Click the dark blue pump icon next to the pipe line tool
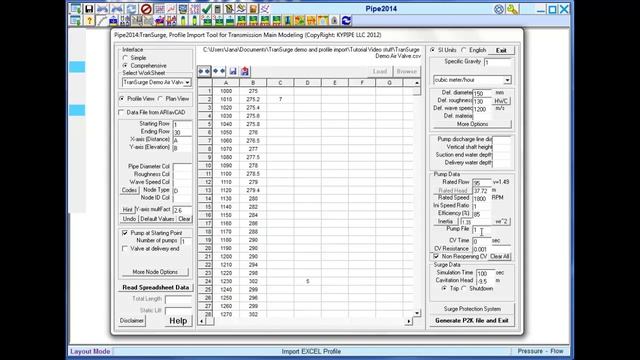The height and width of the screenshot is (360, 640). (x=113, y=20)
